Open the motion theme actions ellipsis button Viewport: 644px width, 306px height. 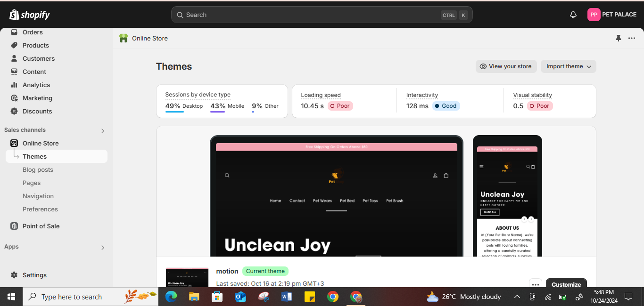pyautogui.click(x=535, y=284)
